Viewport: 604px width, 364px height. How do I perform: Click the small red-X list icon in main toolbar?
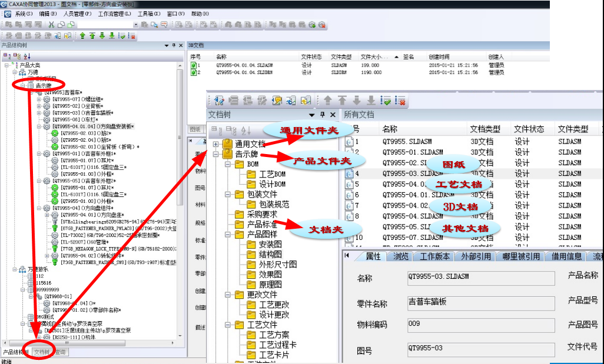tap(132, 36)
